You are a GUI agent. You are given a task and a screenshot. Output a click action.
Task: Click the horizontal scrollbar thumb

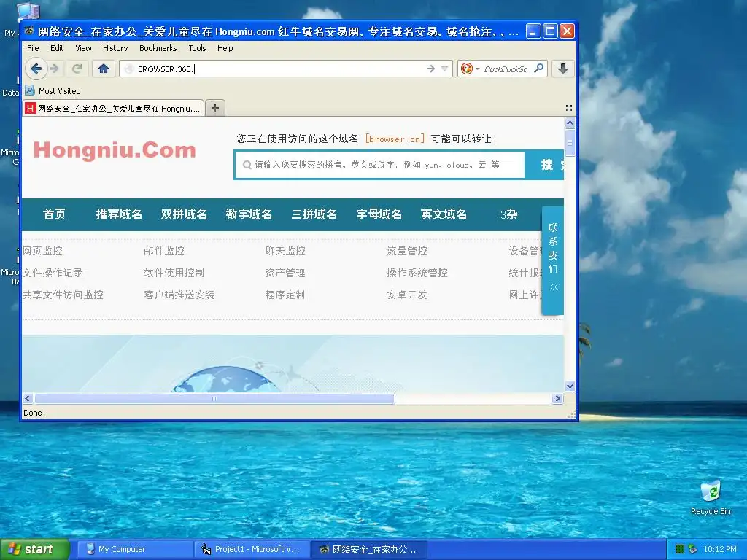215,399
